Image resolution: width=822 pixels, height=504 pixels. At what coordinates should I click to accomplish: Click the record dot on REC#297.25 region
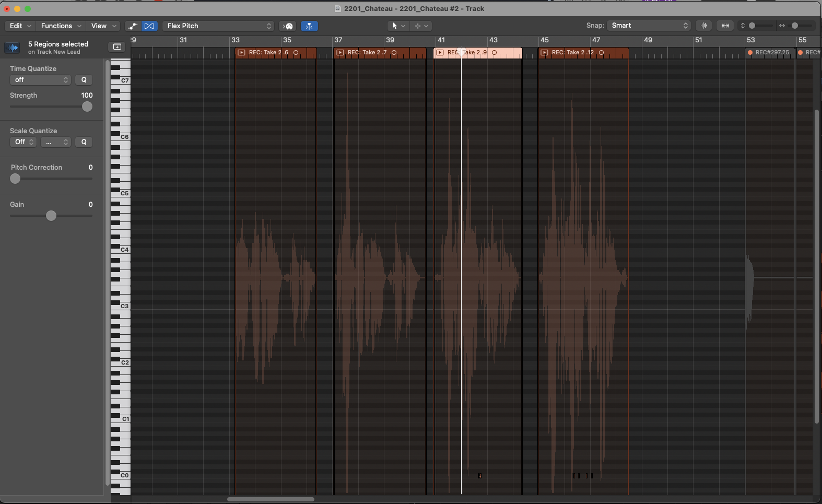[750, 53]
